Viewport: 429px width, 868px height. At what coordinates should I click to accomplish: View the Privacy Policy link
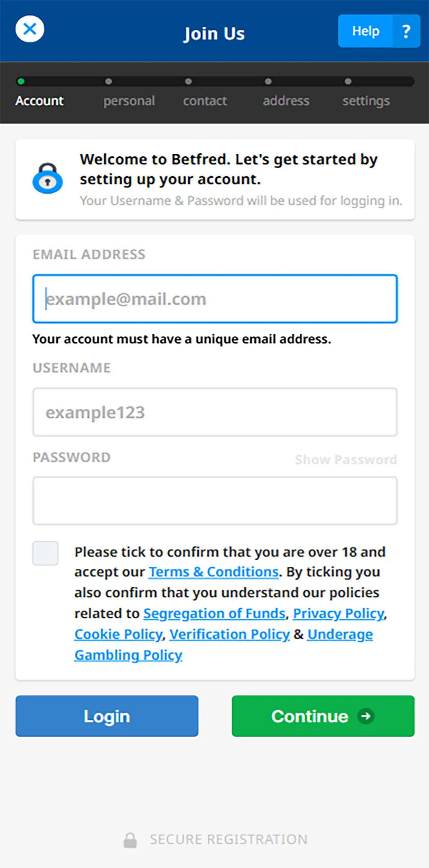point(339,613)
